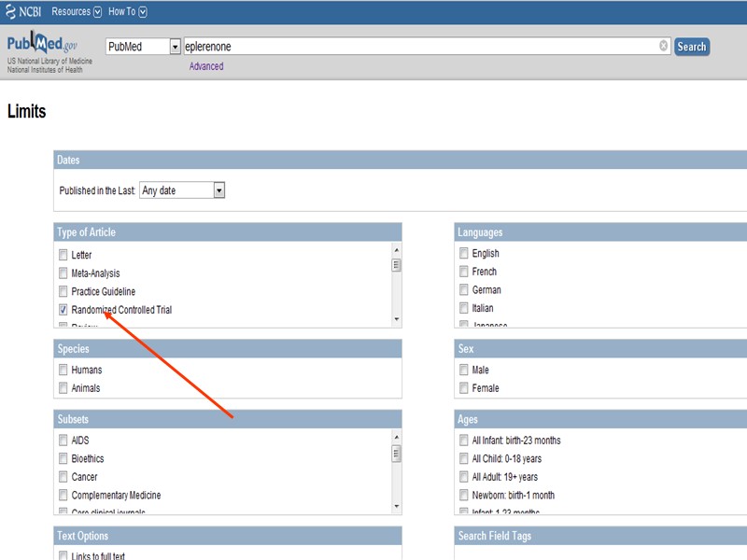Check the German language checkbox
The width and height of the screenshot is (747, 560).
[463, 289]
